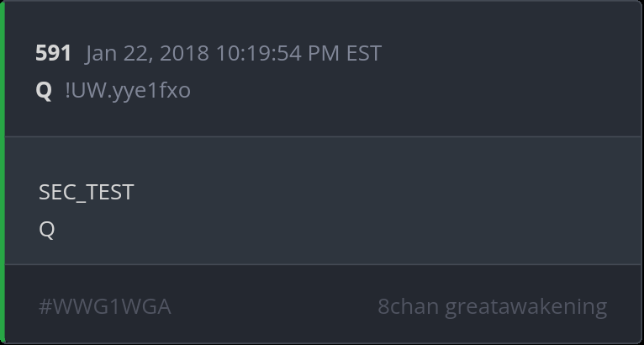Click the 8chan source label

click(408, 306)
